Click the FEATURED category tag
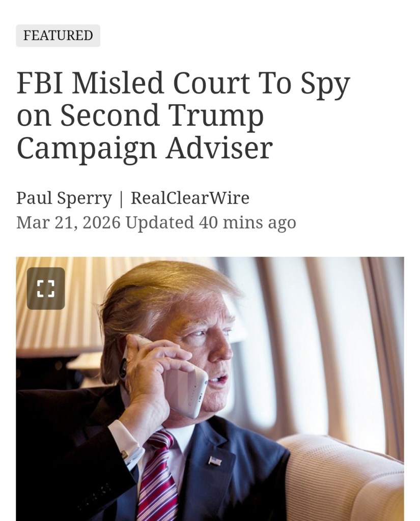The width and height of the screenshot is (420, 521). point(58,36)
